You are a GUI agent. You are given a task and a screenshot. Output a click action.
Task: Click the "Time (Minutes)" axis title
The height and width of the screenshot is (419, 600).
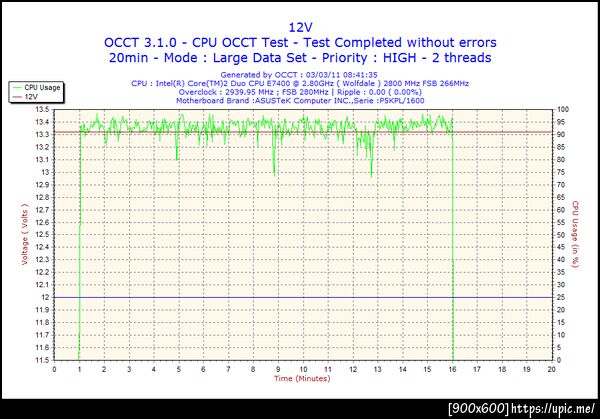pos(302,378)
